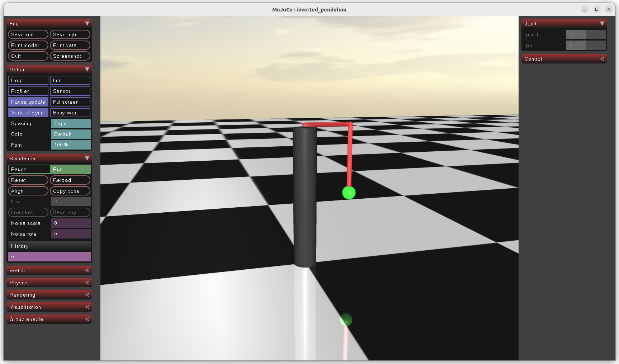The image size is (619, 364).
Task: Disable Vertical Sync
Action: [28, 113]
